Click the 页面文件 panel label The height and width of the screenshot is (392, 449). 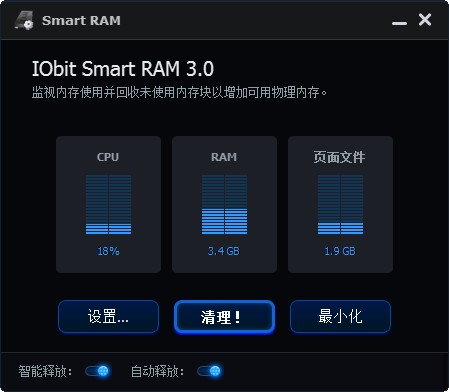(x=339, y=157)
